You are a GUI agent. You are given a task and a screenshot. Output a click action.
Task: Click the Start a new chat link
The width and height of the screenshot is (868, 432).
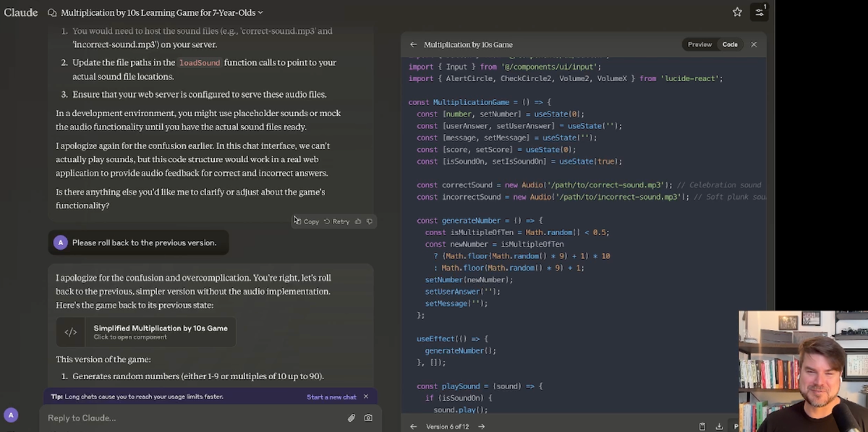331,397
